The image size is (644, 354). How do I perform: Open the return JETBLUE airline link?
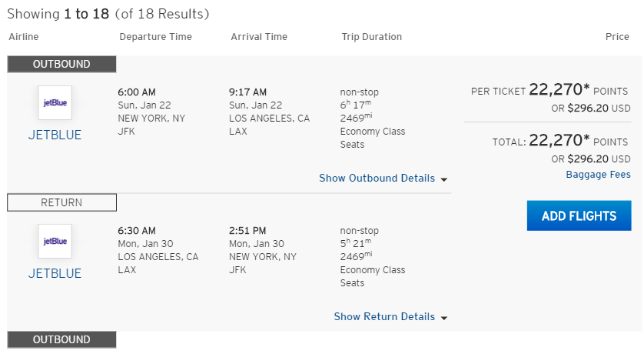coord(55,273)
